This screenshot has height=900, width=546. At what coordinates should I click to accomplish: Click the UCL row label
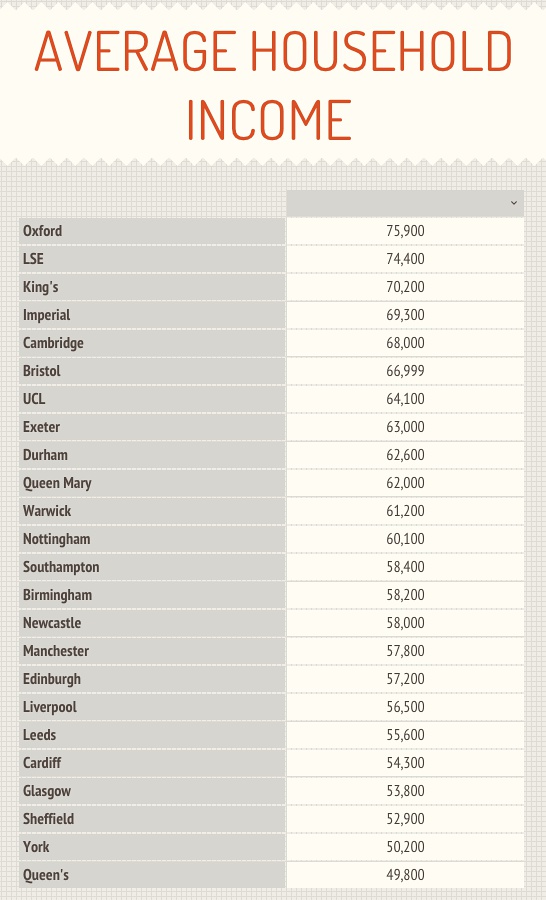point(152,399)
